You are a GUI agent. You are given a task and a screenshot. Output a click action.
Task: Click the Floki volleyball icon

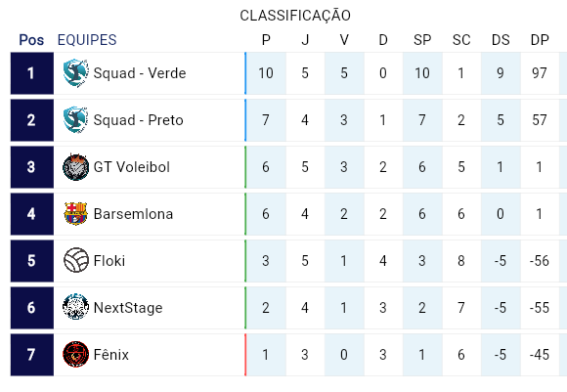tap(76, 260)
